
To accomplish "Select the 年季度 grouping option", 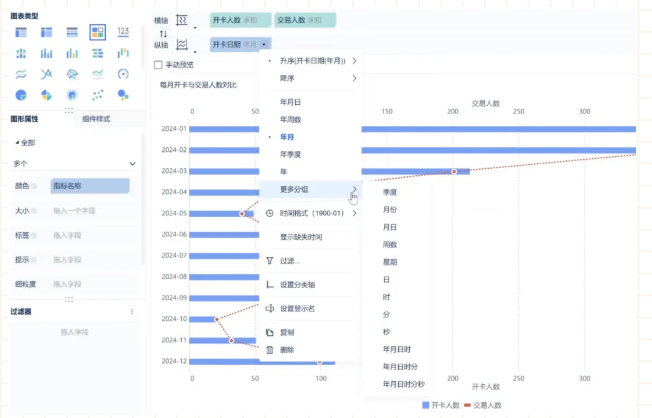I will (293, 153).
